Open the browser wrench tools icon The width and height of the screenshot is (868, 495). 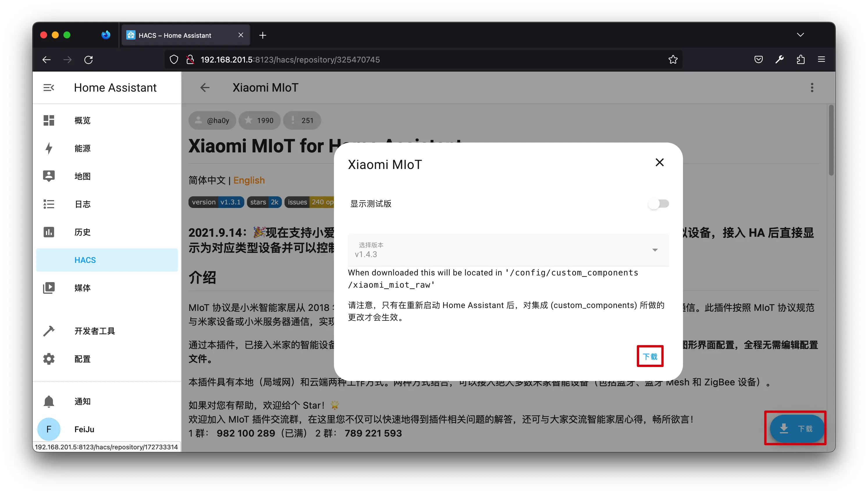pos(779,60)
